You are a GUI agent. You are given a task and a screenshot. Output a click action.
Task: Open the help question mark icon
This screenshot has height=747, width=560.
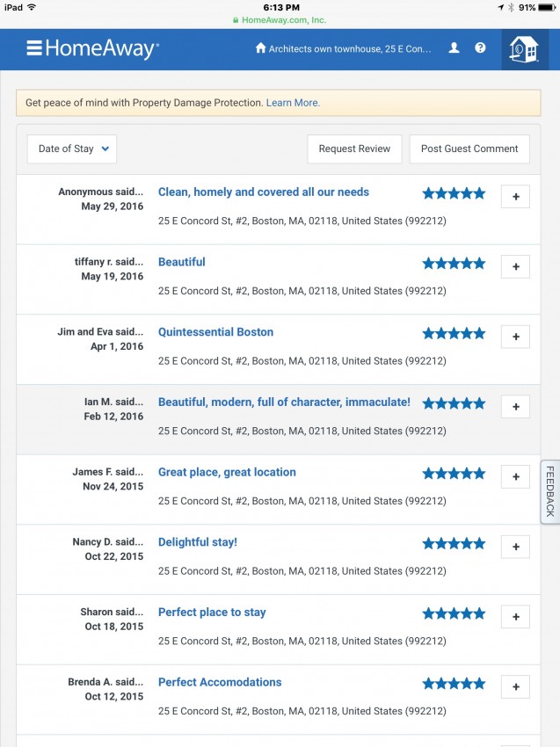click(480, 47)
